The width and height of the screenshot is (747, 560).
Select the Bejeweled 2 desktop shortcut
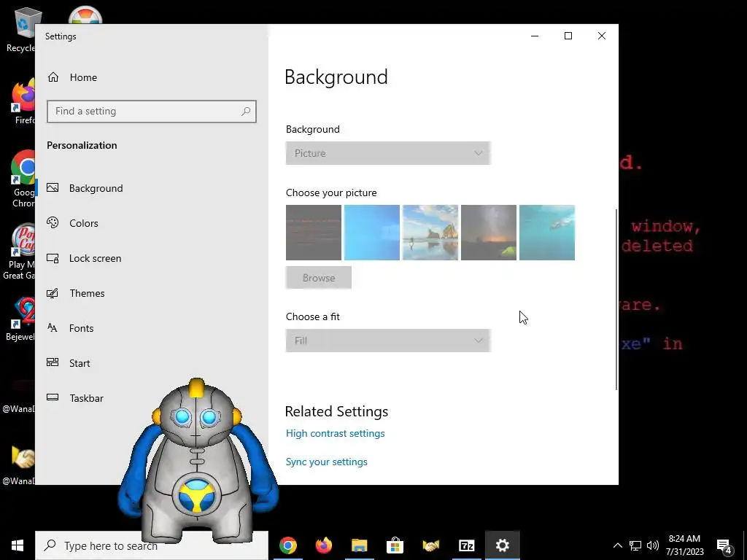click(20, 320)
